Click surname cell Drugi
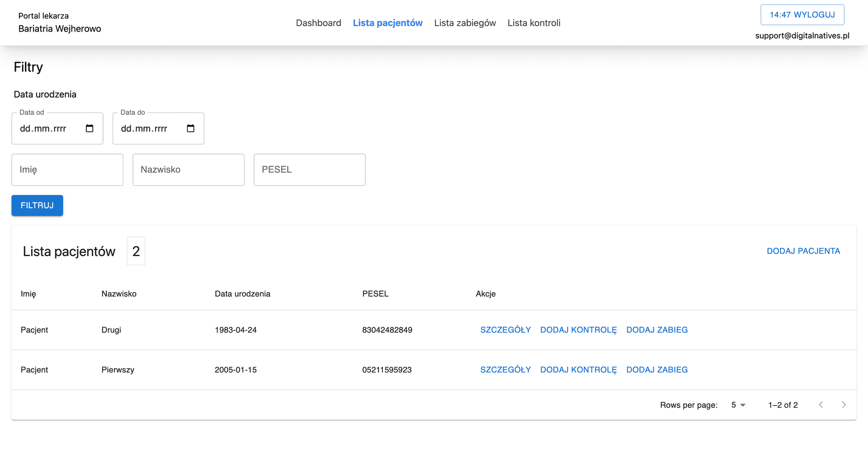 point(111,330)
